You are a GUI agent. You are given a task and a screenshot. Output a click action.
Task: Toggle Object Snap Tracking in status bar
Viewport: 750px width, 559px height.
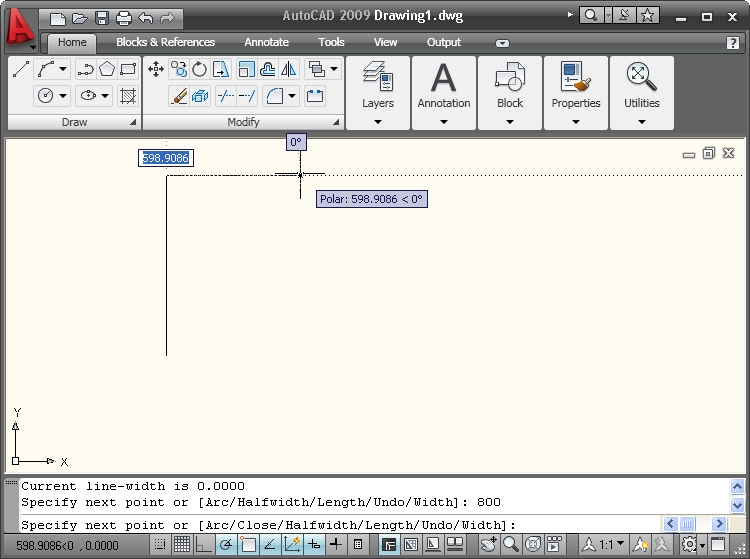pyautogui.click(x=270, y=544)
